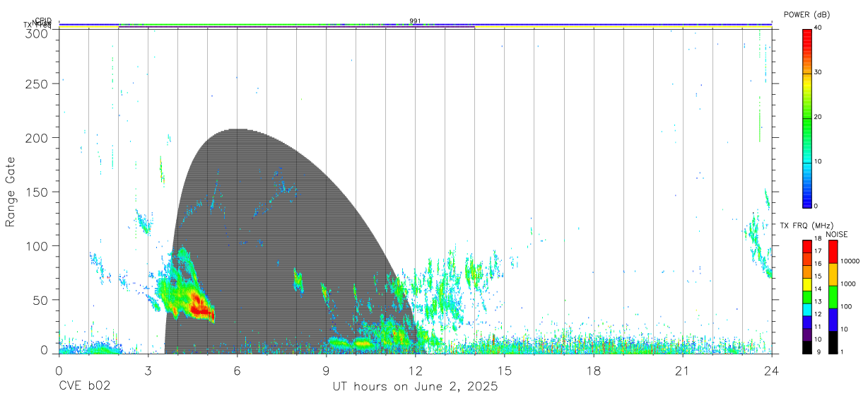868x401 pixels.
Task: Click the gray shaded dome region peak
Action: click(x=237, y=130)
